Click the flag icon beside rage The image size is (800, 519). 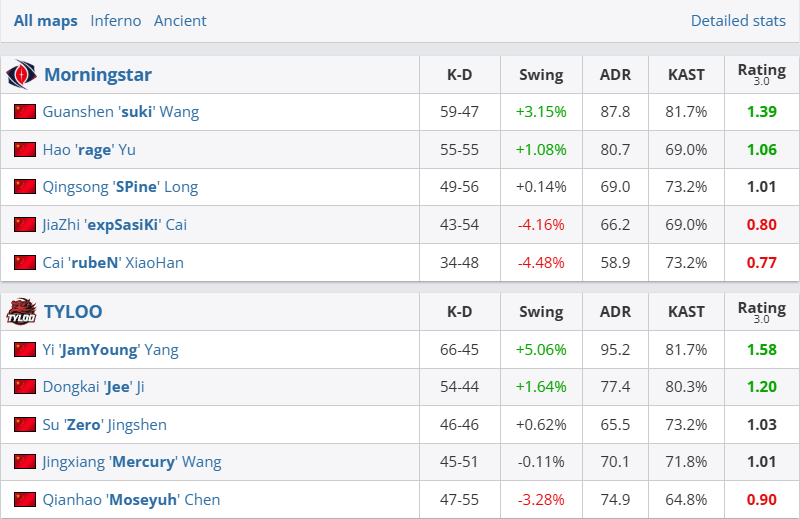pyautogui.click(x=25, y=150)
